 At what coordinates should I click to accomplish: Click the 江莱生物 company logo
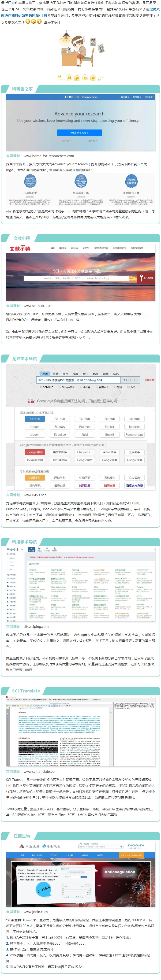click(30, 847)
